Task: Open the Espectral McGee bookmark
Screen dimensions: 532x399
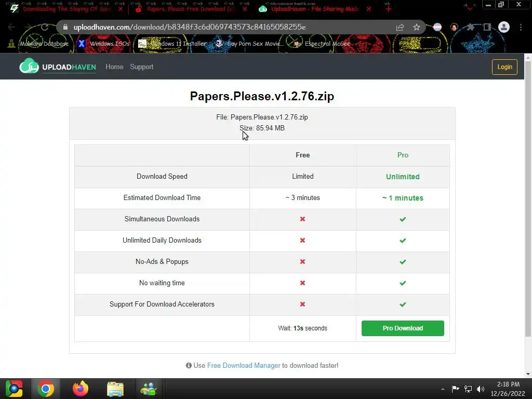Action: pyautogui.click(x=322, y=44)
